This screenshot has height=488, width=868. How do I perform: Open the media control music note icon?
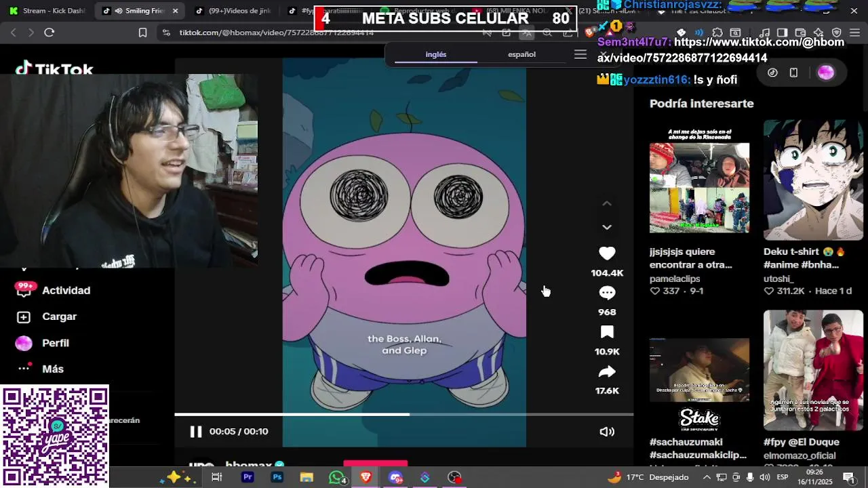(764, 33)
